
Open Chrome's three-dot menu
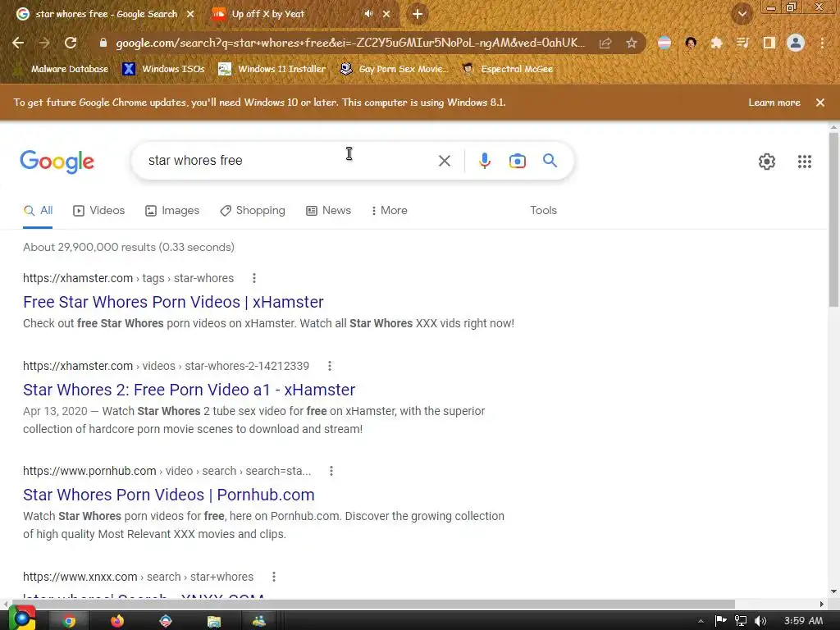tap(822, 43)
